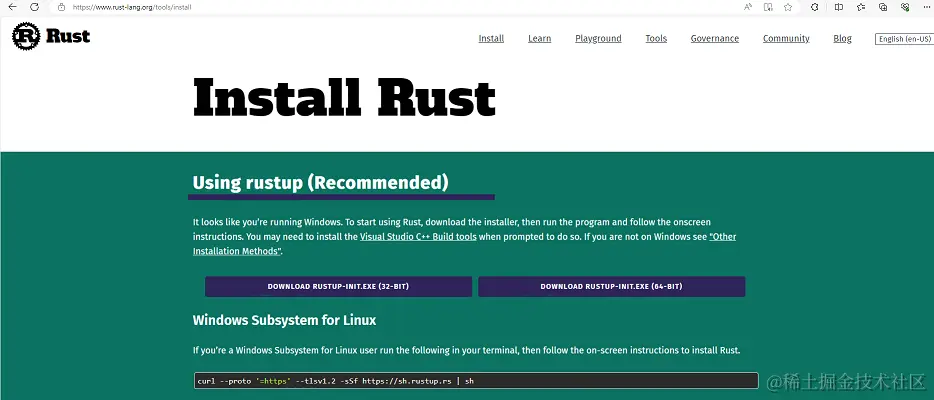Open the Favorites list icon
Screen dimensions: 934x400
point(861,7)
